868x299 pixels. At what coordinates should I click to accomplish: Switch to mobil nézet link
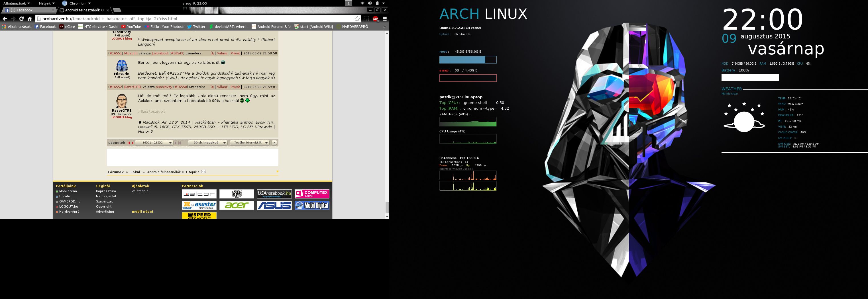pos(142,212)
